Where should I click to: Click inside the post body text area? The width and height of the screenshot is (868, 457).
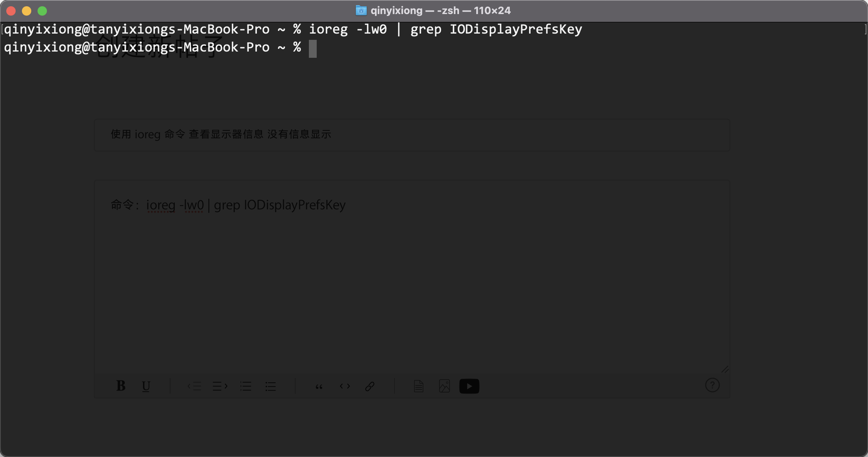click(x=411, y=281)
